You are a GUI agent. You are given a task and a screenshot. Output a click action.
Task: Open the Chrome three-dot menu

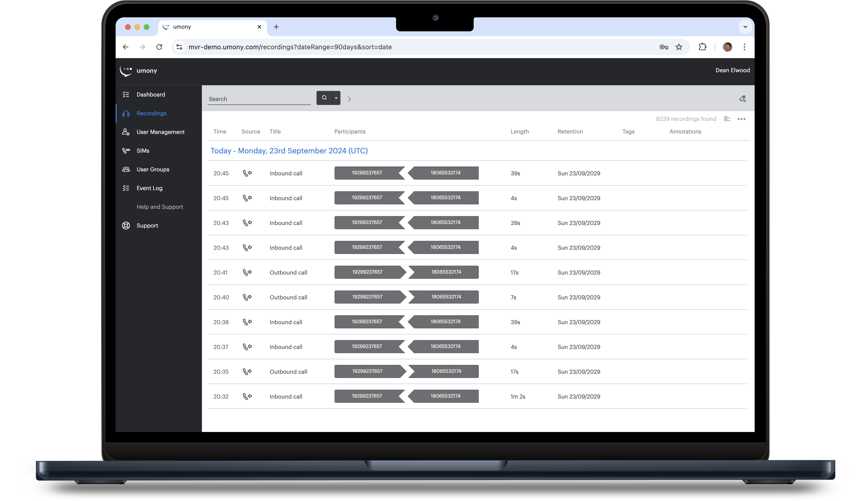pyautogui.click(x=744, y=47)
